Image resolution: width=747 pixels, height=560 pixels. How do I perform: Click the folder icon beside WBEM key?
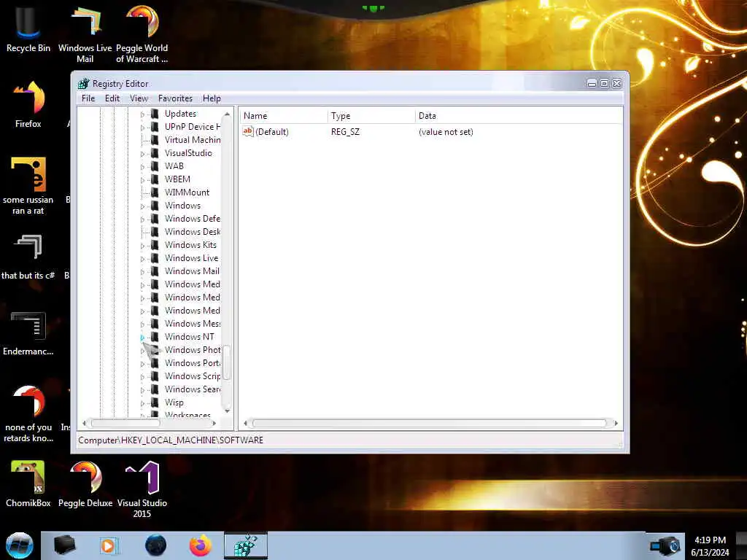point(155,179)
